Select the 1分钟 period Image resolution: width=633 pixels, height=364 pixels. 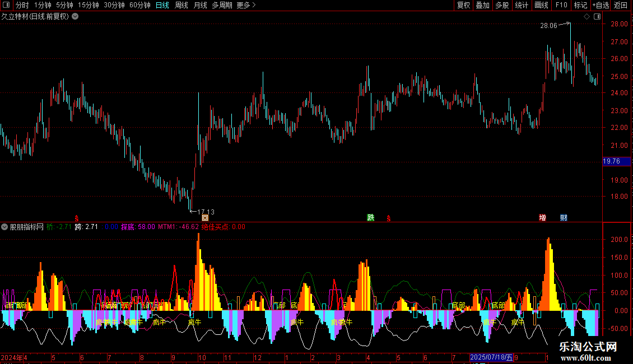pyautogui.click(x=43, y=5)
